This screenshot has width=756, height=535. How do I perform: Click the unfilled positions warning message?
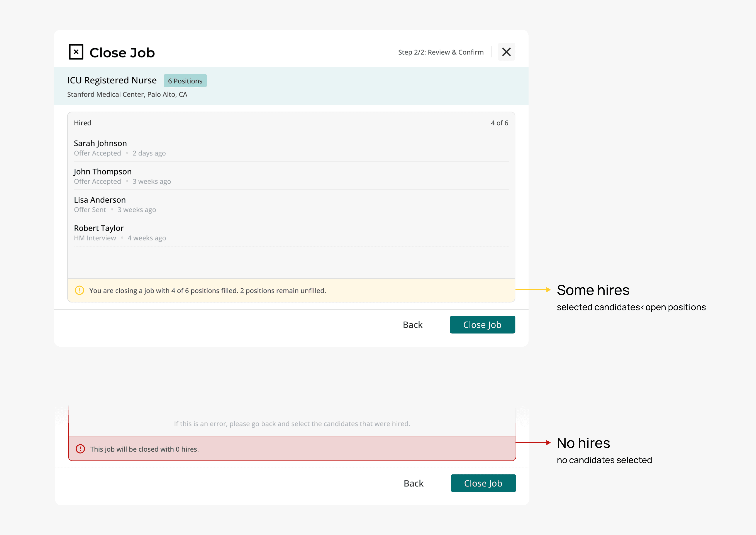208,291
